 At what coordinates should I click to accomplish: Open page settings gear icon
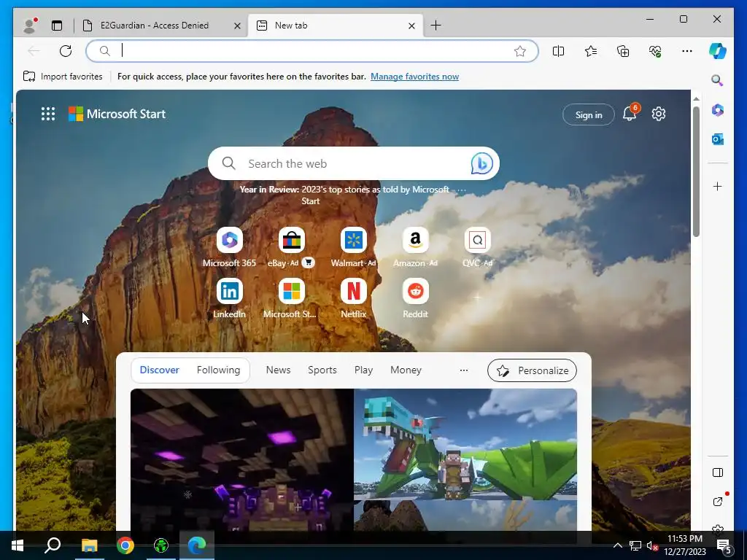(x=659, y=114)
